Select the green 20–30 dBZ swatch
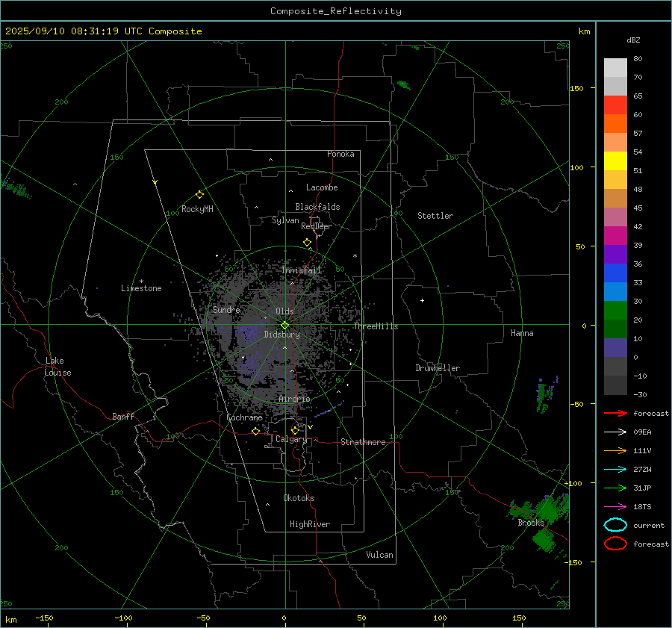The image size is (672, 628). pos(615,310)
